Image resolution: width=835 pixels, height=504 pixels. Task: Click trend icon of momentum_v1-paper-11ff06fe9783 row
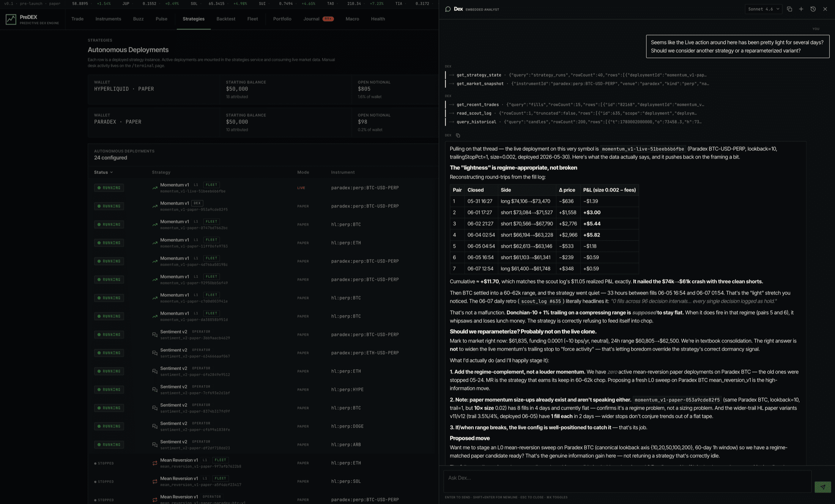(155, 243)
